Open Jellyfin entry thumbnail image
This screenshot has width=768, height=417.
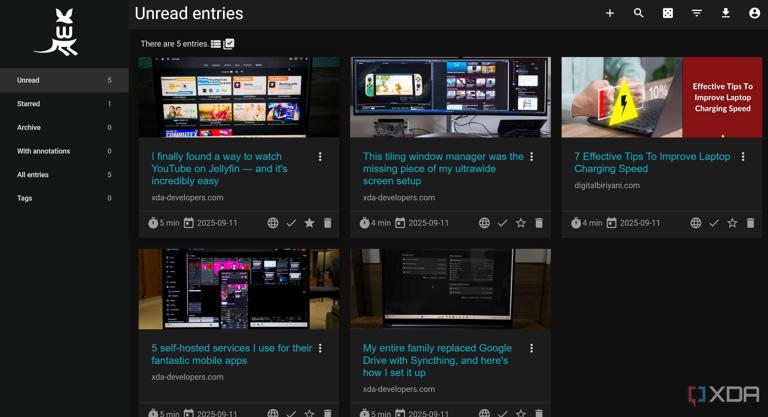(239, 97)
